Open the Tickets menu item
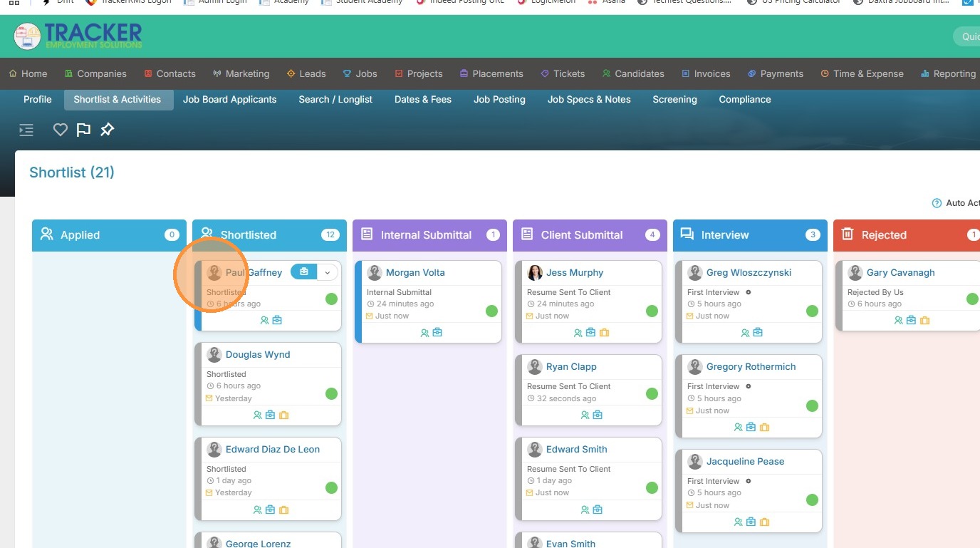This screenshot has width=980, height=548. click(x=563, y=73)
